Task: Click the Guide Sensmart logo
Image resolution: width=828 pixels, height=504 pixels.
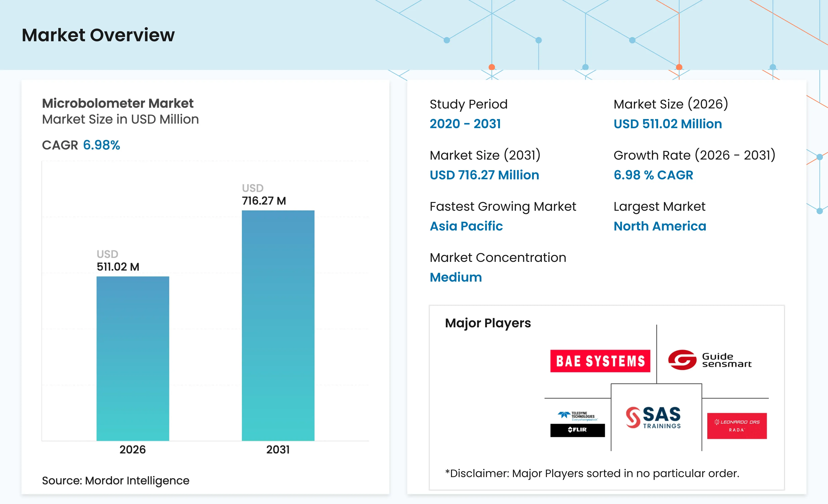Action: coord(709,360)
